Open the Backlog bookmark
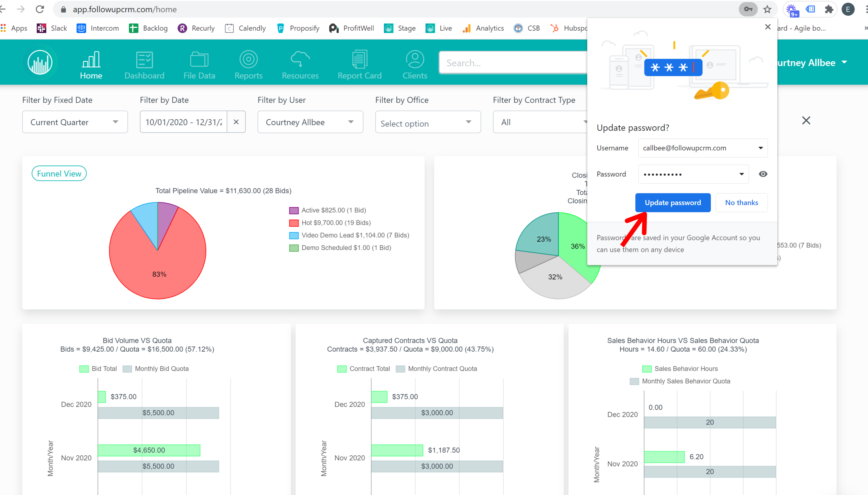This screenshot has width=868, height=495. coord(148,28)
